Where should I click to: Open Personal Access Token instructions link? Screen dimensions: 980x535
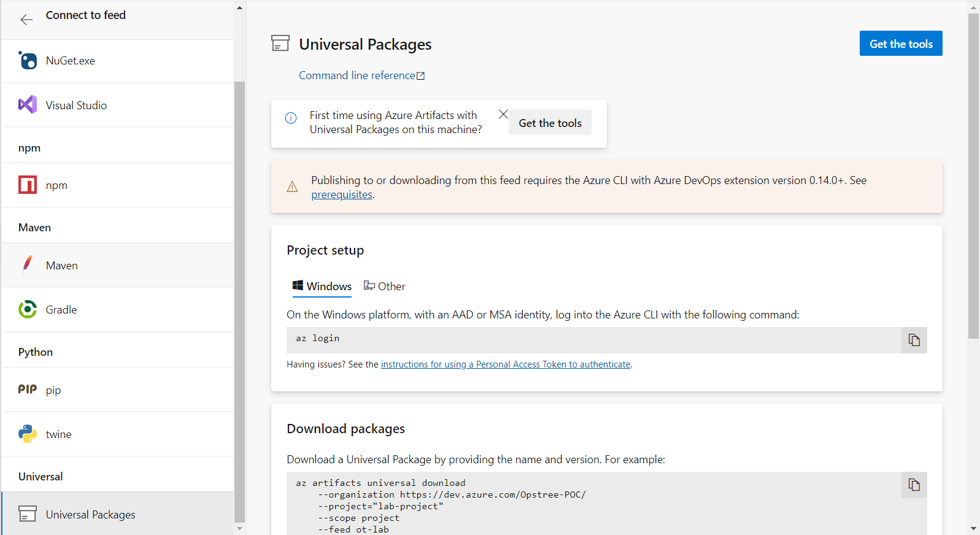pos(506,364)
